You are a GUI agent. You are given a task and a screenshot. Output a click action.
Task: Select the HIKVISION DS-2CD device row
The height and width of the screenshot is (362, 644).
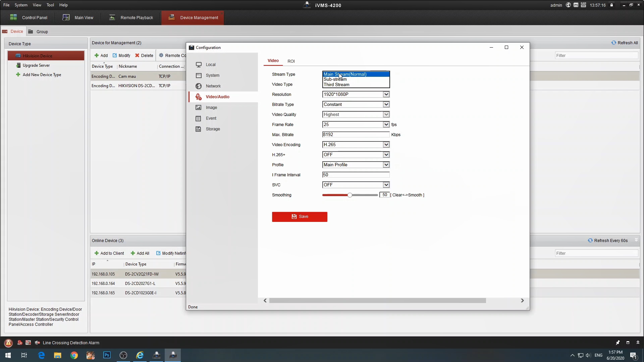click(138, 86)
